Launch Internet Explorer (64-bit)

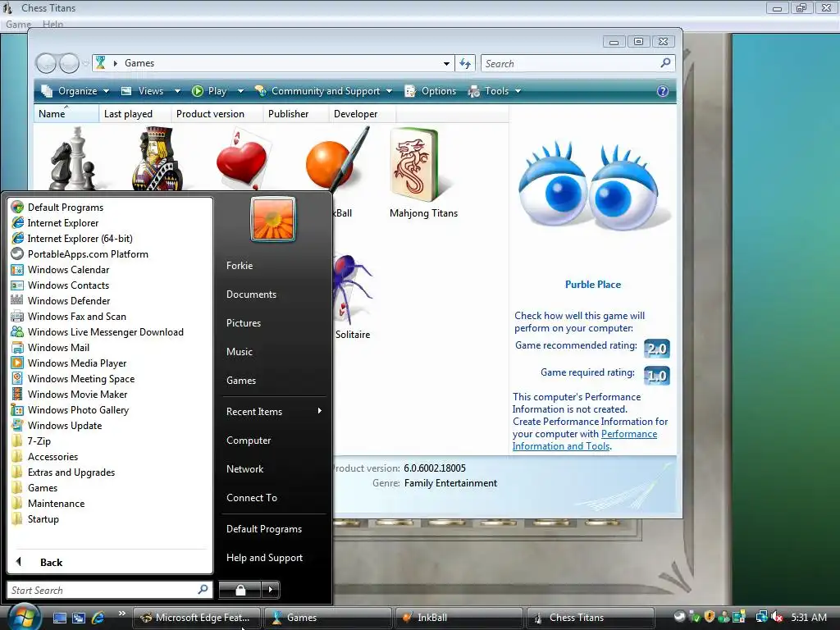pyautogui.click(x=80, y=239)
